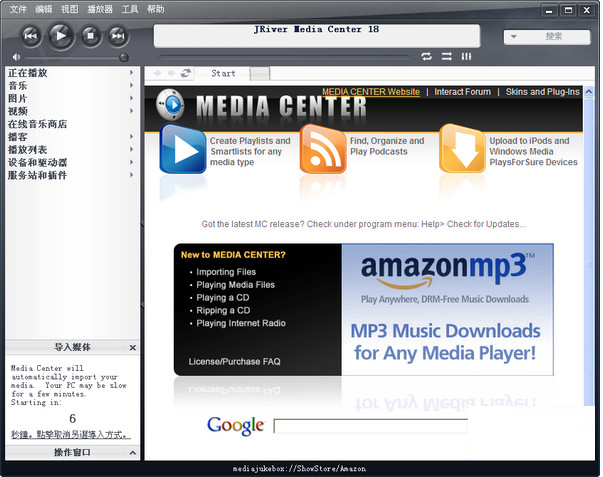Skip to next track button
Viewport: 603px width, 477px height.
[118, 36]
